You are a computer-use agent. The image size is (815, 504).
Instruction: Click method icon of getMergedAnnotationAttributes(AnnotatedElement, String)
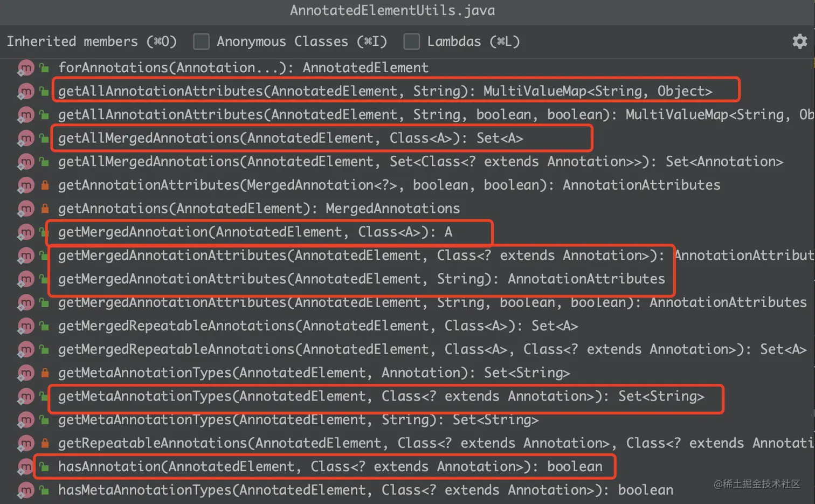[26, 279]
